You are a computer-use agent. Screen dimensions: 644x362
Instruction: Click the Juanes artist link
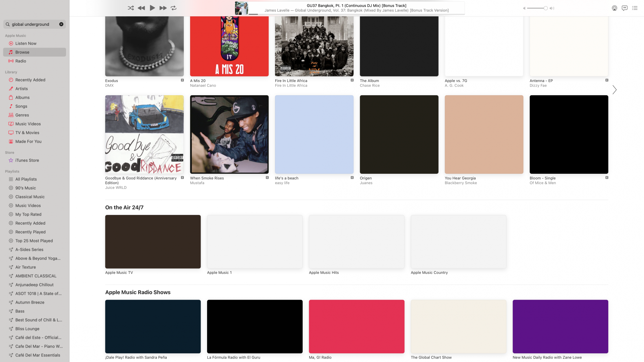[366, 183]
